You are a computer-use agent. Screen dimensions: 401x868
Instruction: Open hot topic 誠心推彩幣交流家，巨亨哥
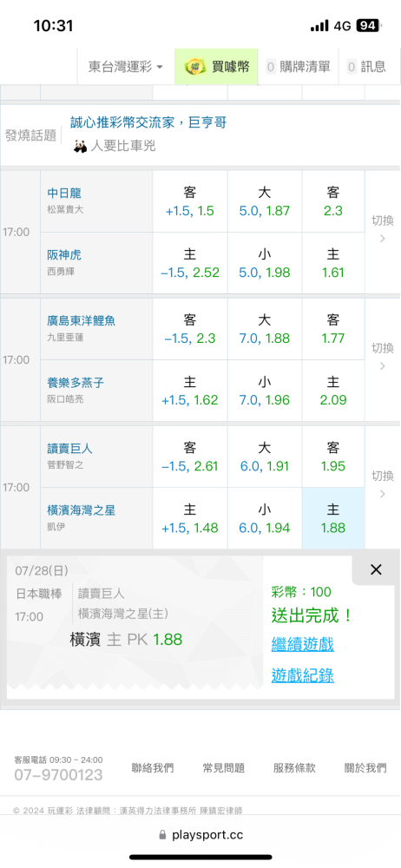[x=148, y=122]
